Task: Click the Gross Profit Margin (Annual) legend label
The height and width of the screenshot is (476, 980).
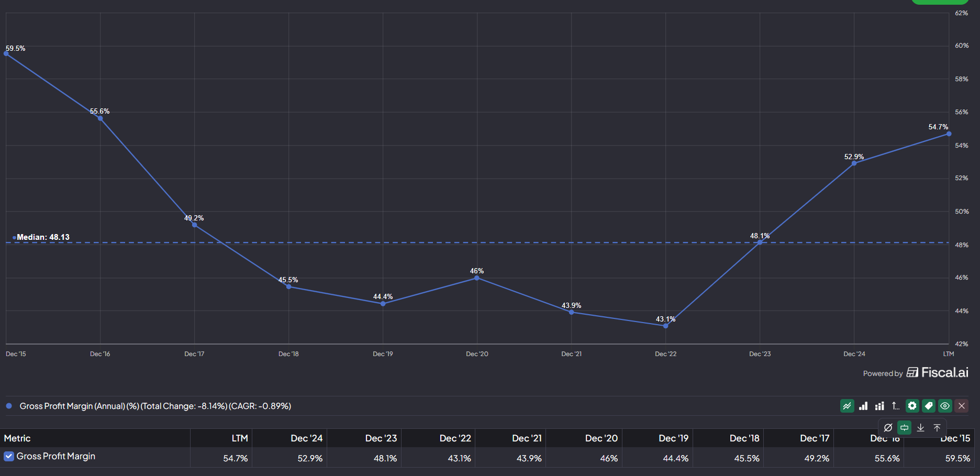Action: tap(155, 406)
